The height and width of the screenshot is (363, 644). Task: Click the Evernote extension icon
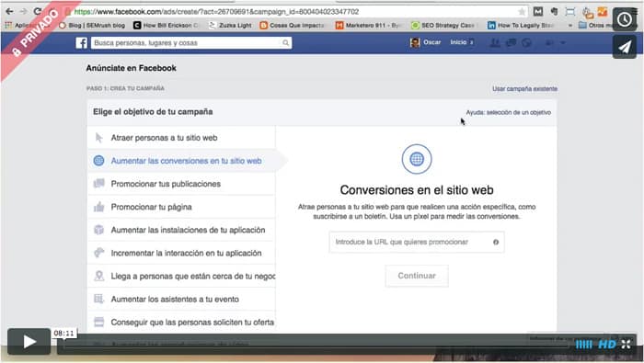coord(554,11)
